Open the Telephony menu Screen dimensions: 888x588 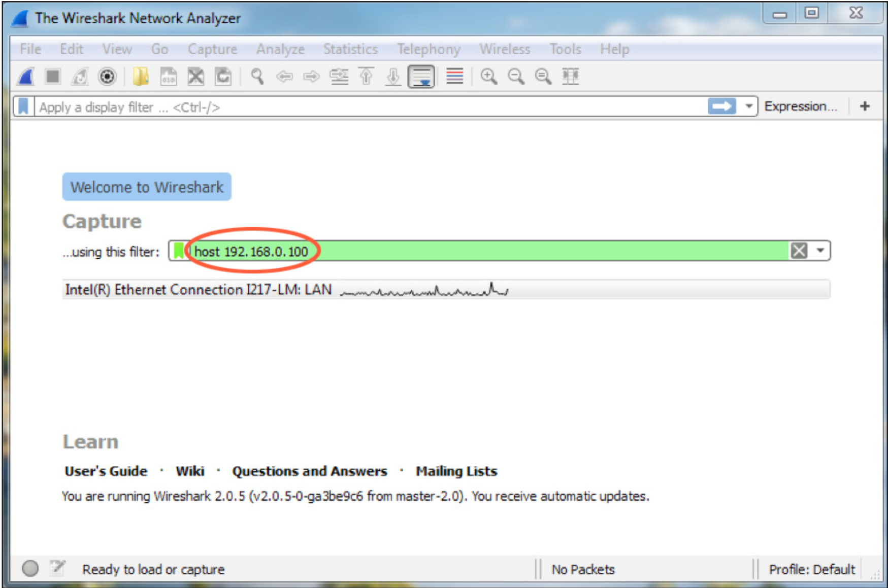click(429, 49)
